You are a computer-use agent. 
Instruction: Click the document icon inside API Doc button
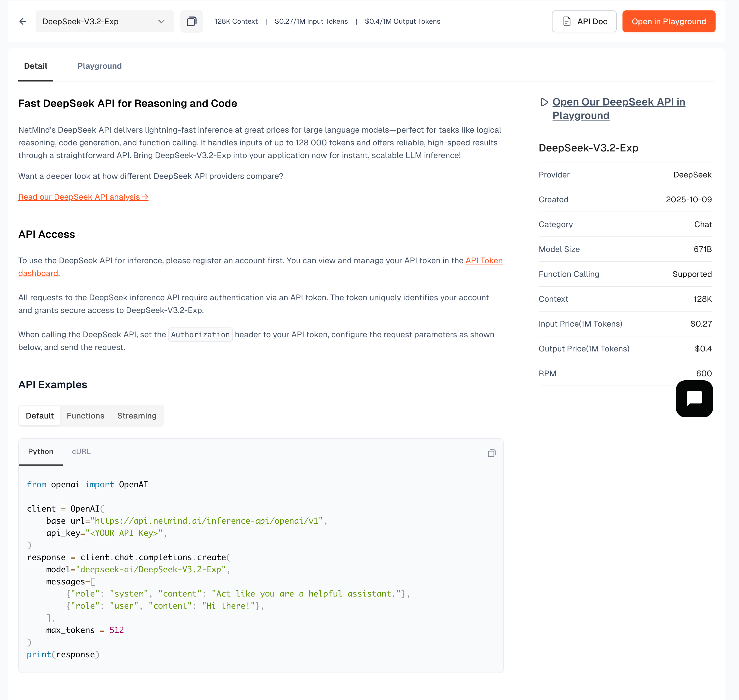point(567,21)
